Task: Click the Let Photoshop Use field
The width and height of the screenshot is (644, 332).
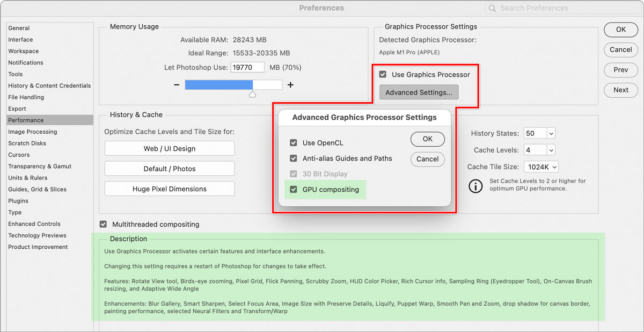Action: (x=247, y=68)
